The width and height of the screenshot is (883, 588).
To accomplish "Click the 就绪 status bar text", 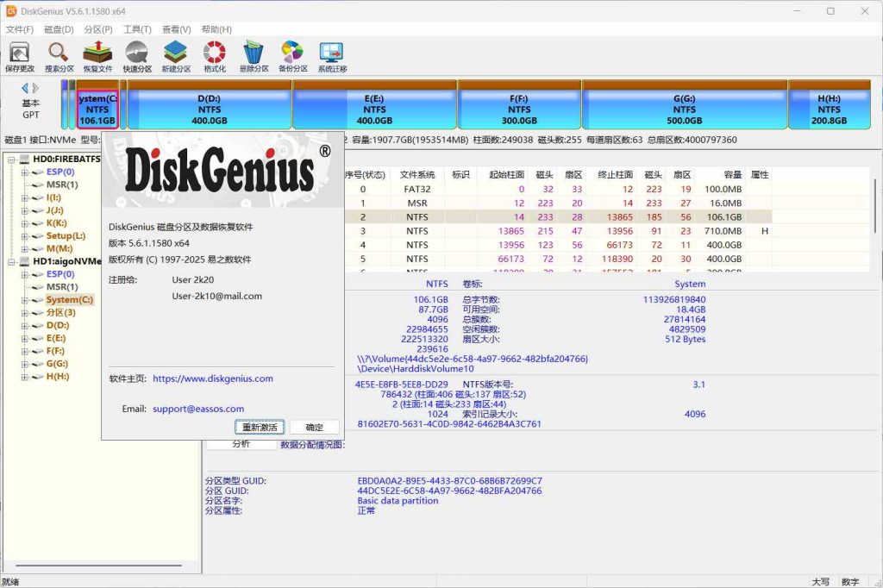I will (10, 582).
